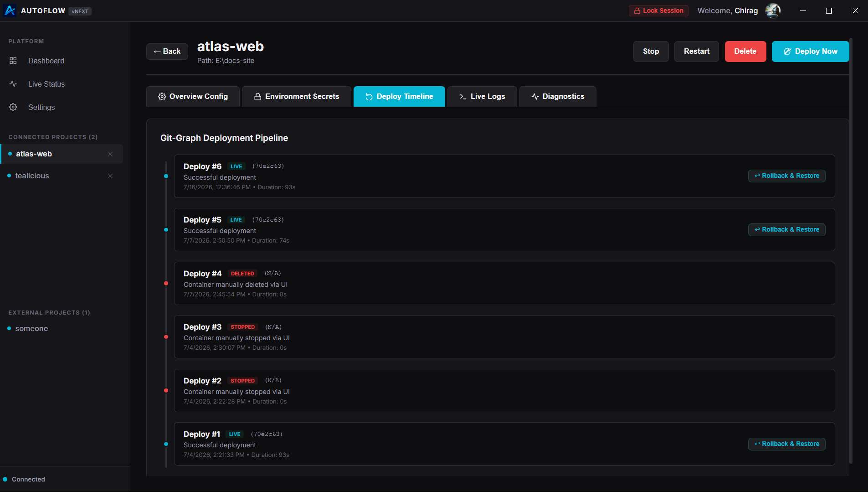This screenshot has width=868, height=492.
Task: Click the user avatar picture
Action: 773,10
